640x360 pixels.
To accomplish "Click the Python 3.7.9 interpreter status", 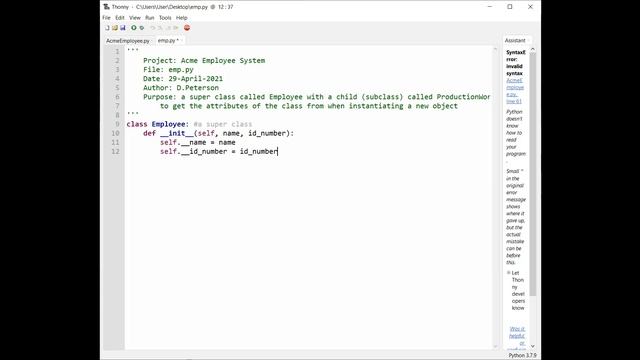I will tap(522, 356).
